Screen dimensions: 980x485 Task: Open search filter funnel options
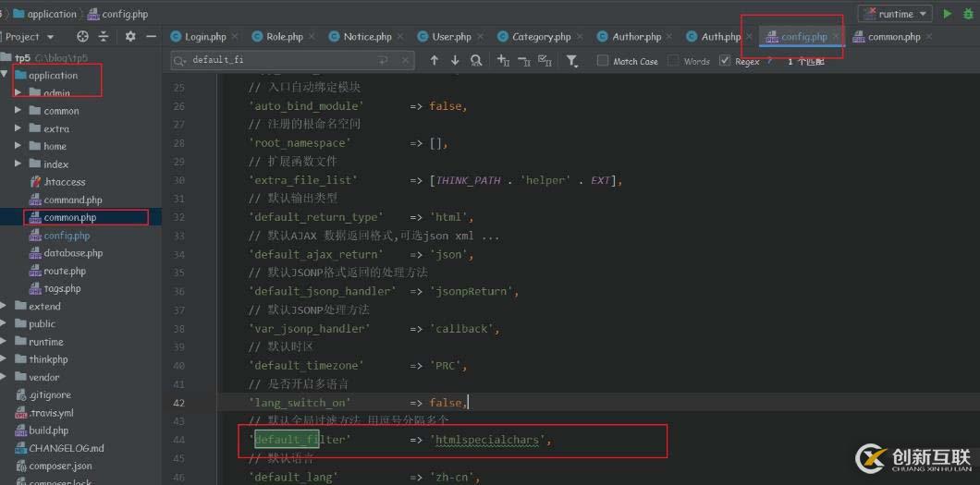point(572,61)
